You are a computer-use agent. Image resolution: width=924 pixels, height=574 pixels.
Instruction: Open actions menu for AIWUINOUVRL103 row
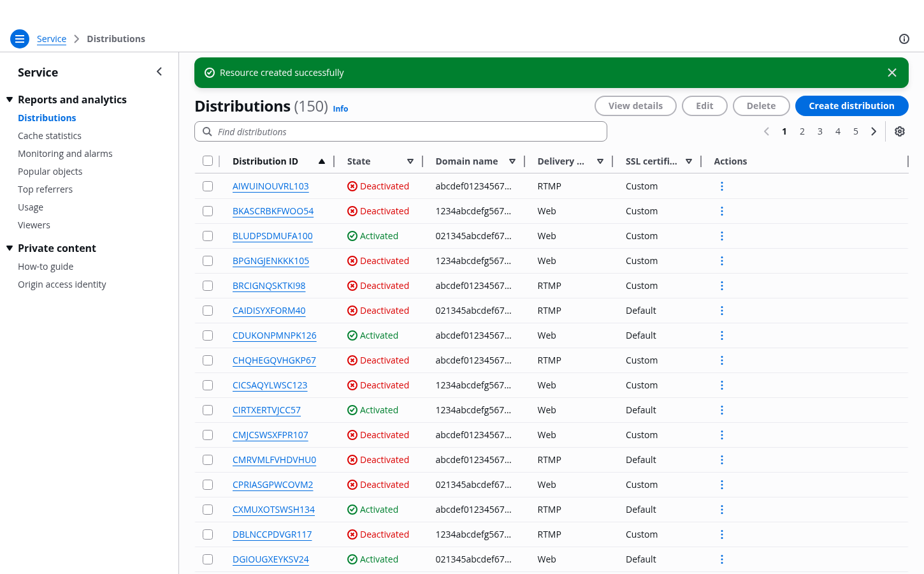721,186
